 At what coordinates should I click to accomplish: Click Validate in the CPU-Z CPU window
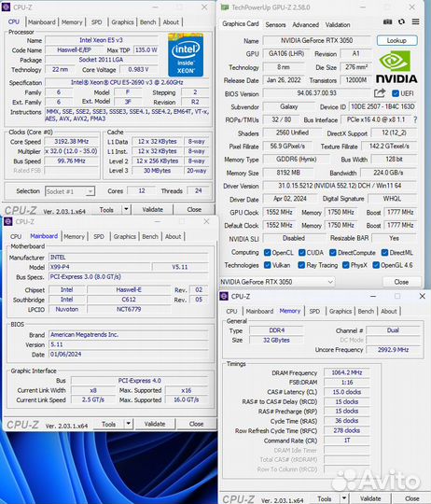pos(153,210)
